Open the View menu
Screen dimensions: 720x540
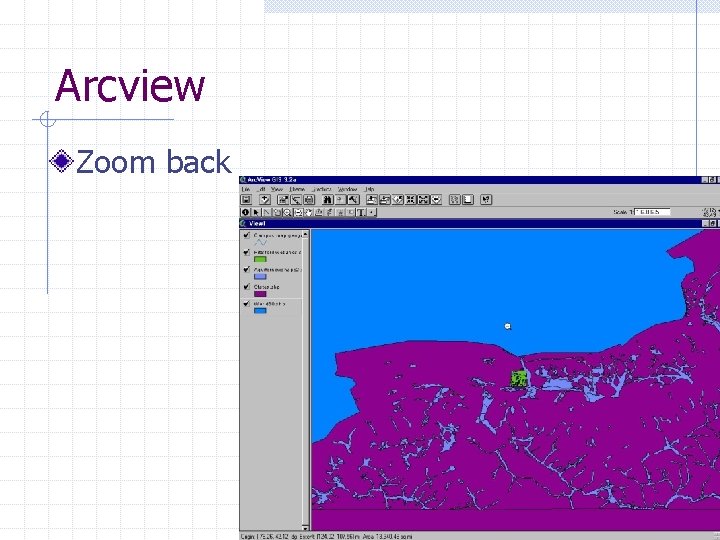[277, 189]
